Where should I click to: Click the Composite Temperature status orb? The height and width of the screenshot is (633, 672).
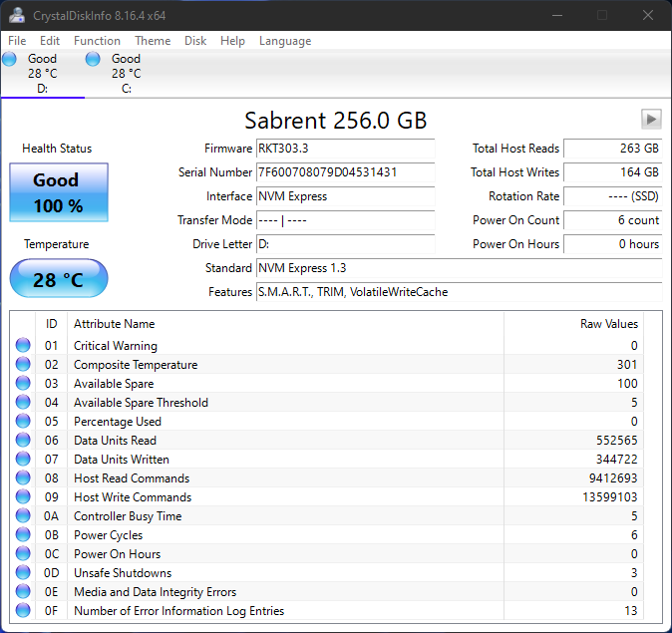(23, 365)
